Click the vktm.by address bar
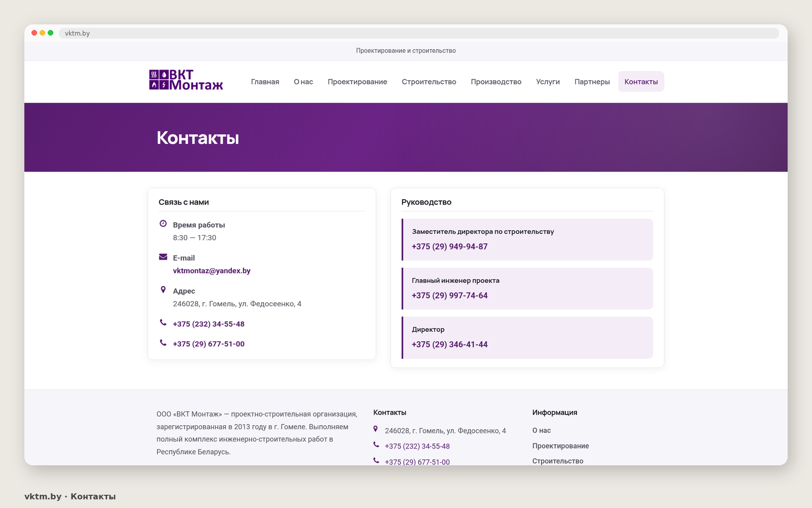 click(x=419, y=33)
